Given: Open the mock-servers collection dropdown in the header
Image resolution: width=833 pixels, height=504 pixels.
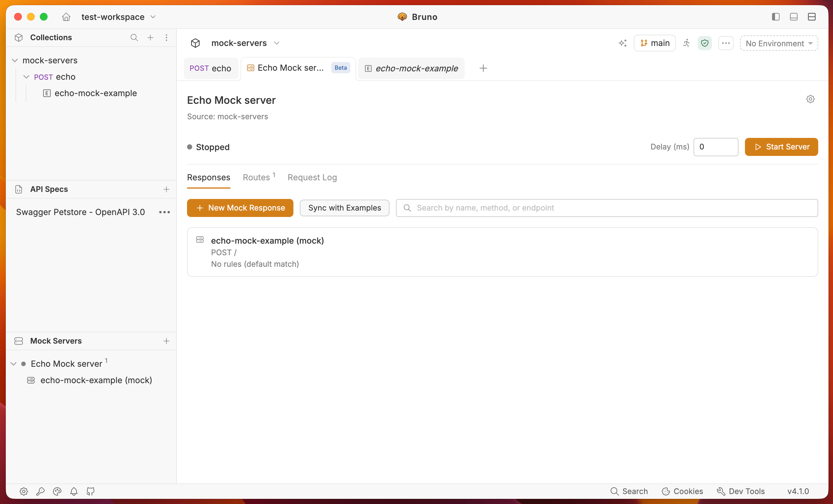Looking at the screenshot, I should (x=246, y=43).
